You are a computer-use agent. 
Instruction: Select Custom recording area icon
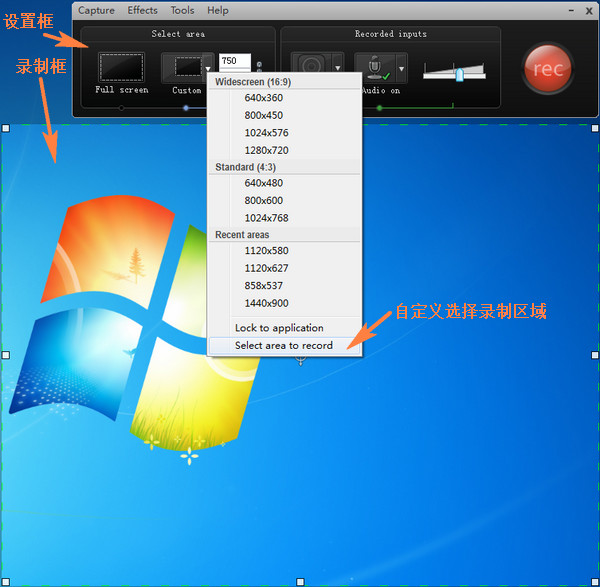[x=182, y=68]
